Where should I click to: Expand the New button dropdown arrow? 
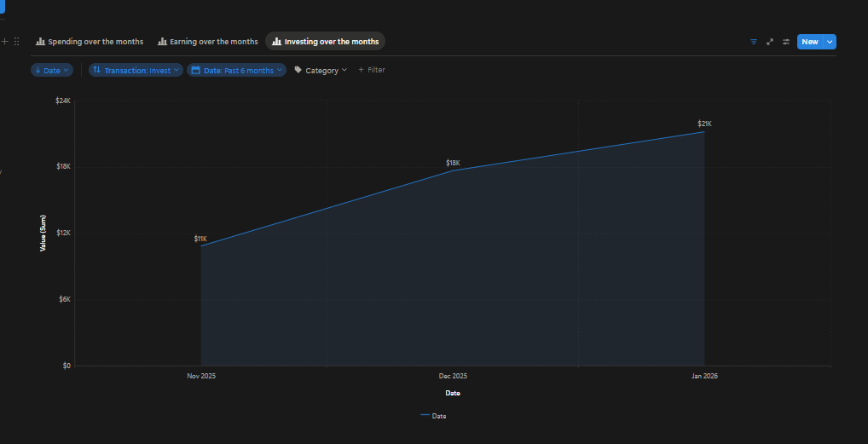[830, 42]
